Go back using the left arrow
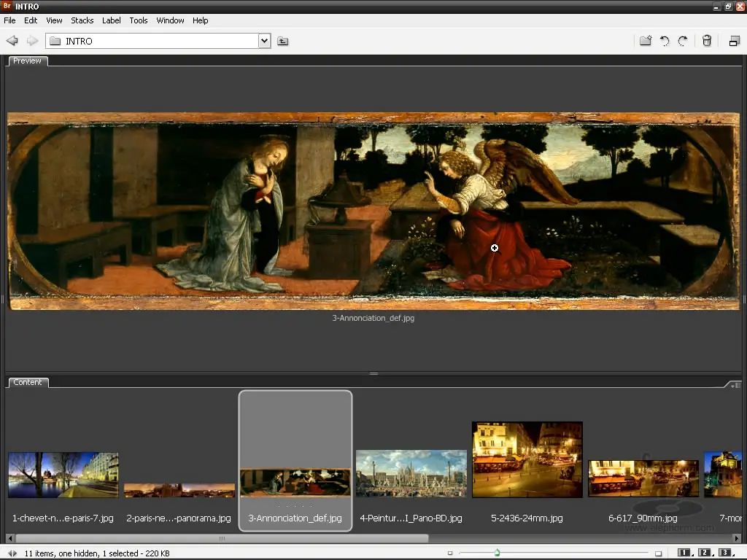This screenshot has height=560, width=747. [x=12, y=41]
